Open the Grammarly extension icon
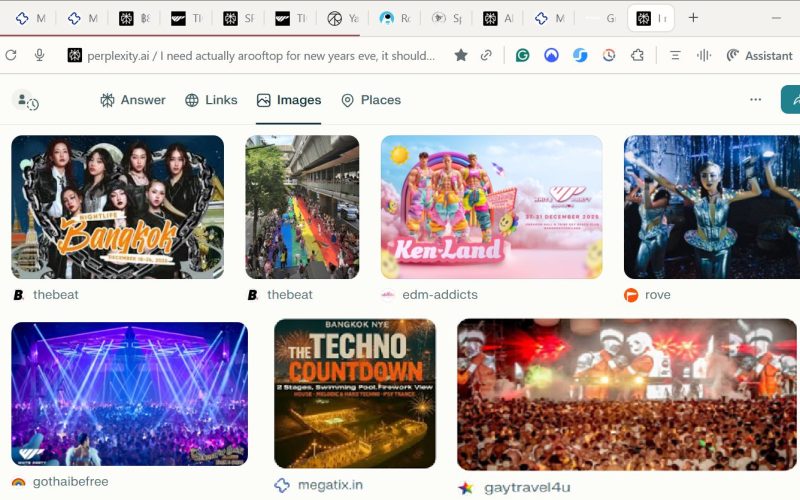The width and height of the screenshot is (800, 500). point(522,55)
